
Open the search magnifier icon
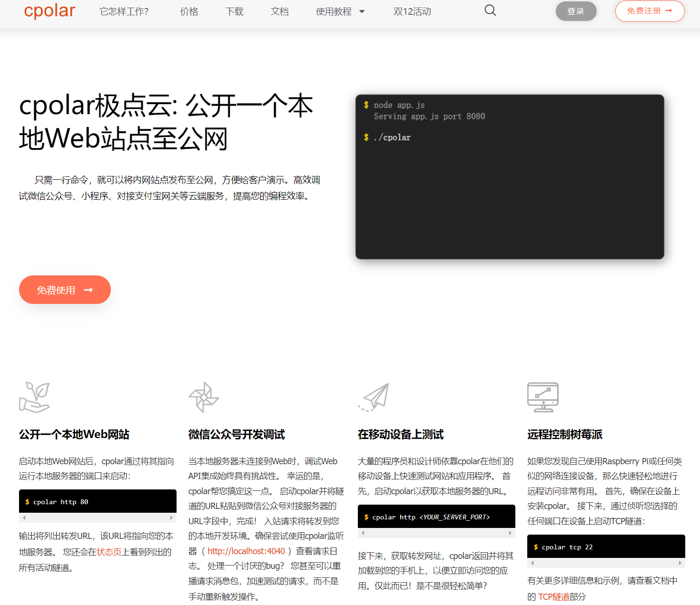pos(490,10)
